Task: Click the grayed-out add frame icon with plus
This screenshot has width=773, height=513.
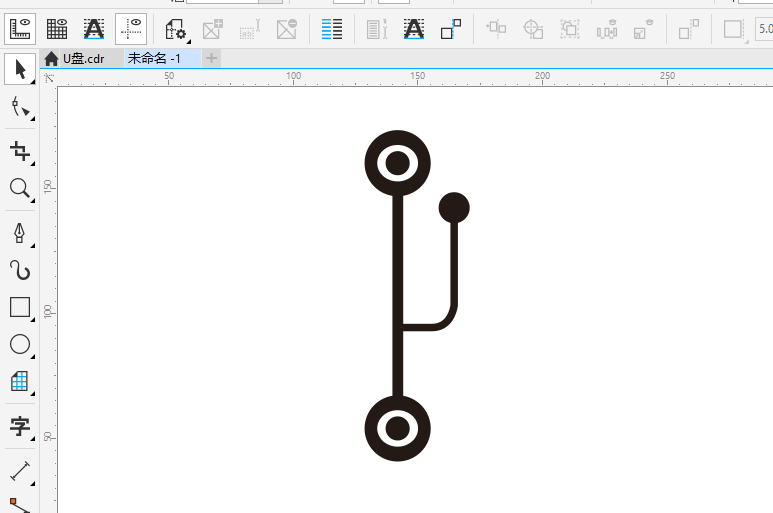Action: pyautogui.click(x=213, y=29)
